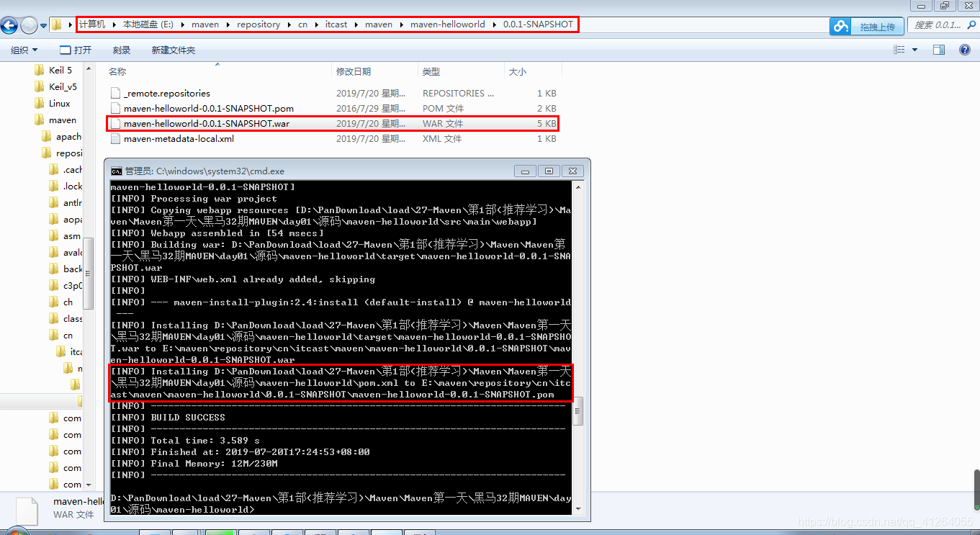Image resolution: width=980 pixels, height=535 pixels.
Task: Open the 组织 menu
Action: (x=24, y=50)
